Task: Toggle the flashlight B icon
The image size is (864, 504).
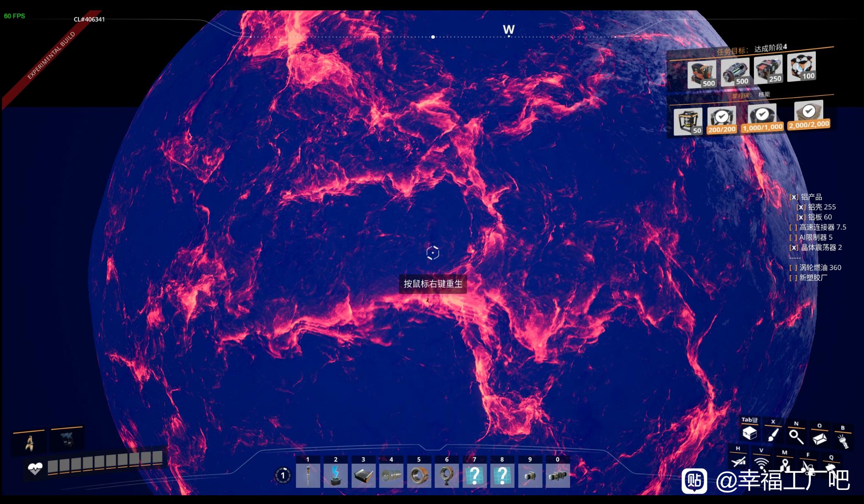Action: [842, 441]
